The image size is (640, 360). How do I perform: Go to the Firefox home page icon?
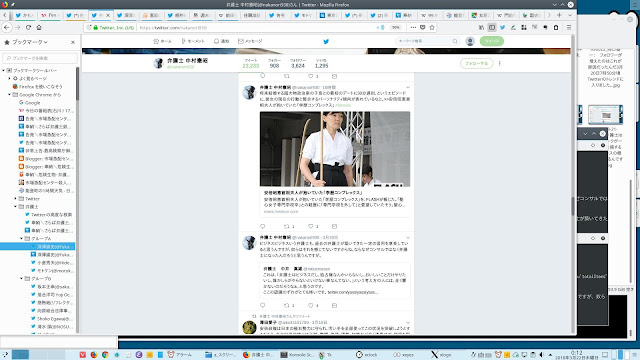pos(39,27)
